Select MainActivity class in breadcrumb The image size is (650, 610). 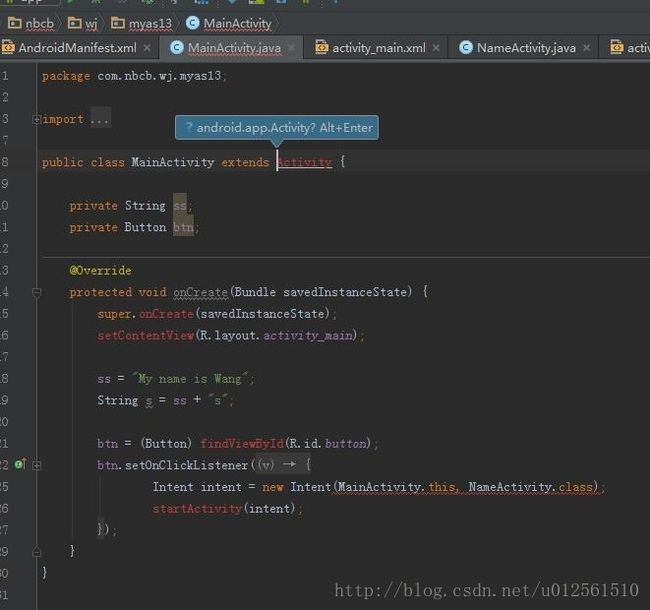229,24
